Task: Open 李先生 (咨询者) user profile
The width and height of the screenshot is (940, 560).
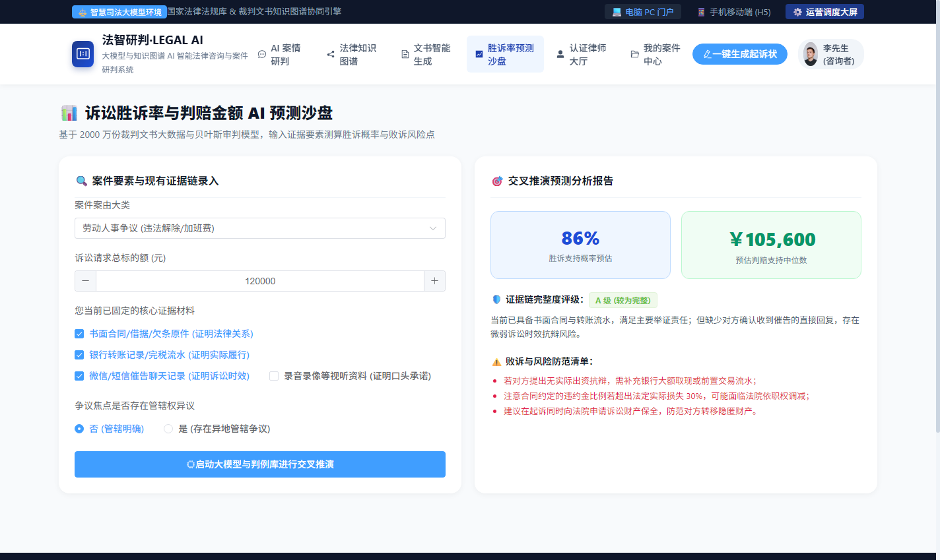Action: tap(831, 54)
